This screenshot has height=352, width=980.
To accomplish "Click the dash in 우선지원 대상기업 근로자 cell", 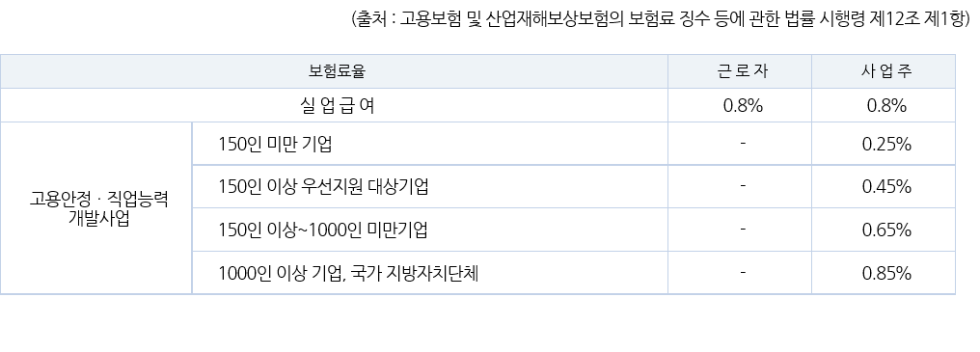I will pos(743,186).
